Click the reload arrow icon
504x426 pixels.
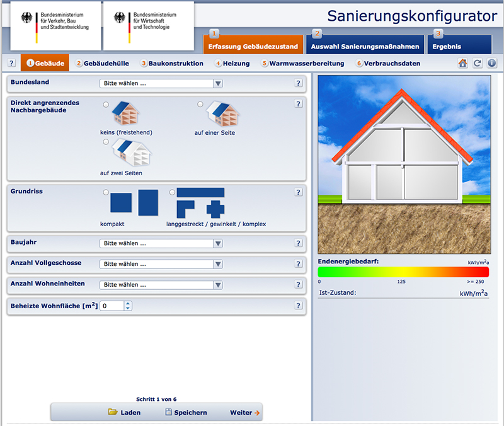click(478, 63)
